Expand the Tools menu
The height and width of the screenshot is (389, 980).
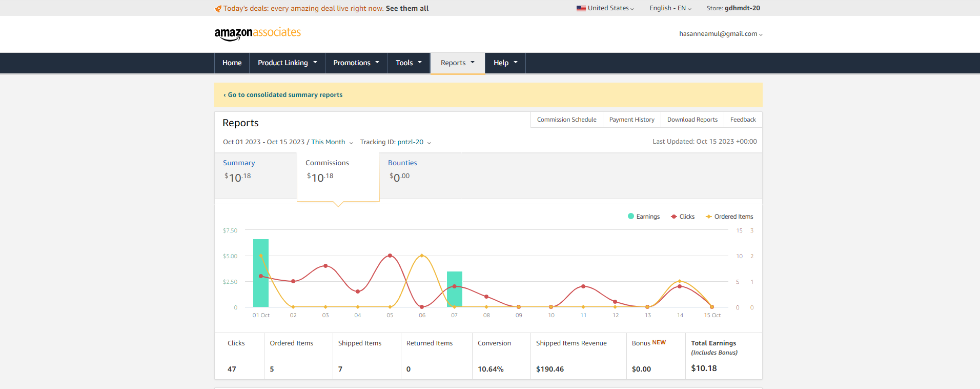[409, 63]
